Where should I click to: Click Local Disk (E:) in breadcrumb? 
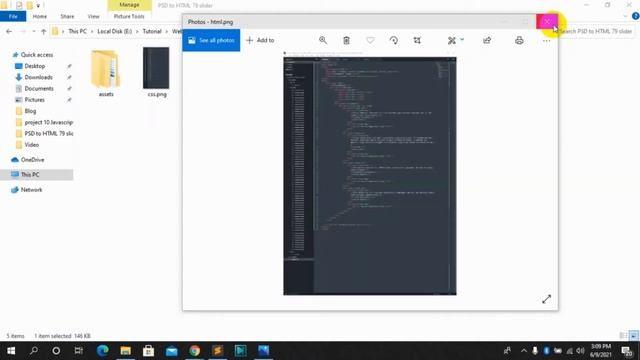(114, 31)
